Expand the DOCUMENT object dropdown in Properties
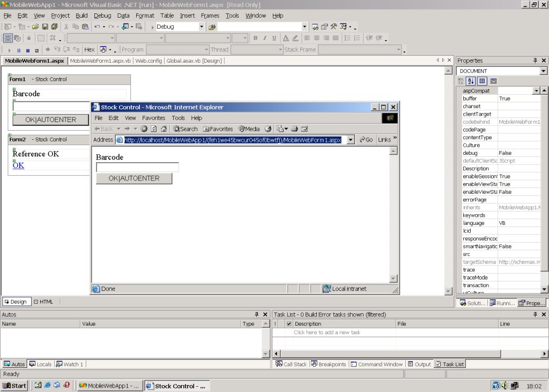The width and height of the screenshot is (549, 392). click(x=543, y=71)
